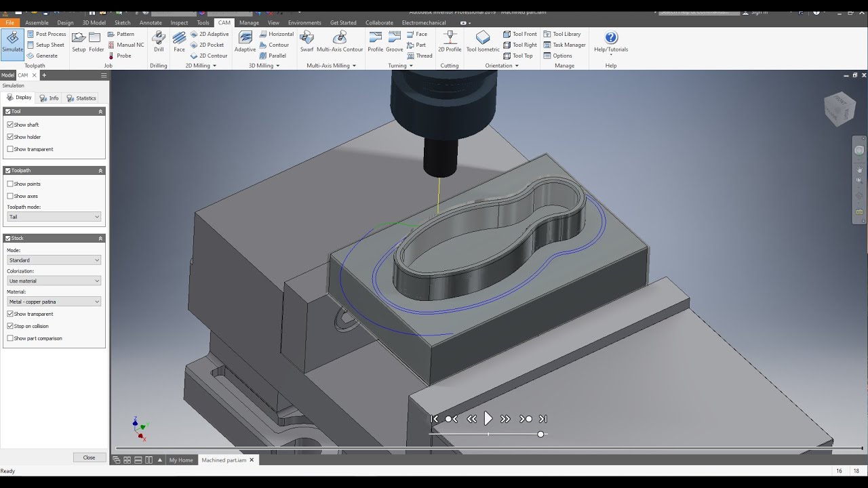Click Generate toolpath command

pyautogui.click(x=42, y=56)
